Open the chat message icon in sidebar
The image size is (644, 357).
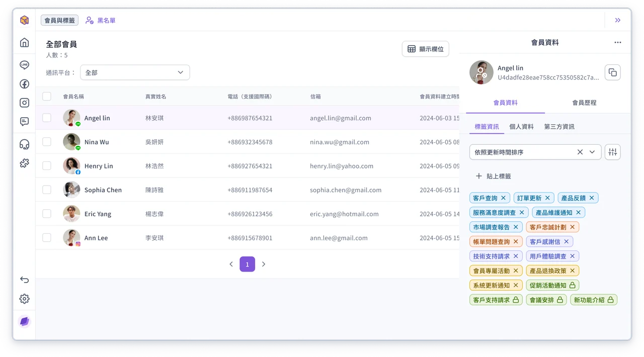pos(24,122)
